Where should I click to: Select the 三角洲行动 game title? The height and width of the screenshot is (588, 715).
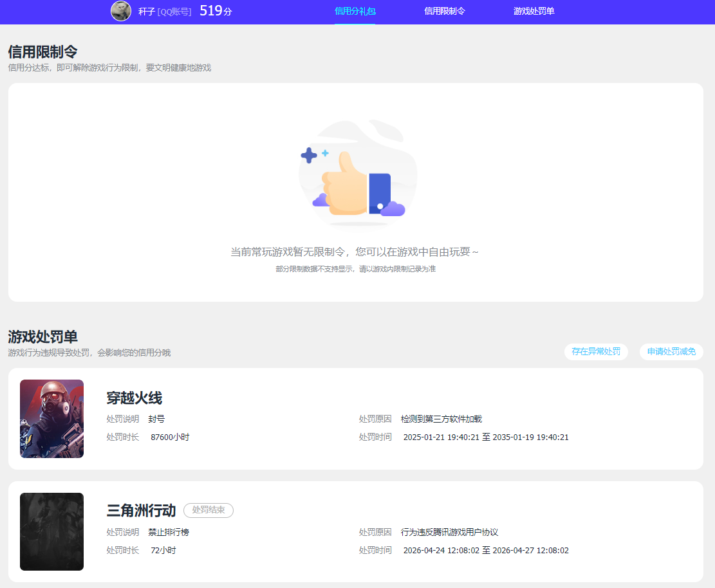pyautogui.click(x=141, y=511)
